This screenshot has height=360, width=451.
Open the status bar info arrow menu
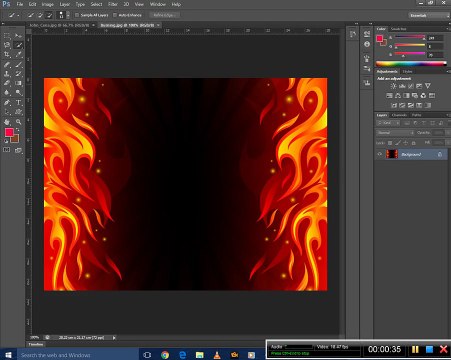pos(114,338)
